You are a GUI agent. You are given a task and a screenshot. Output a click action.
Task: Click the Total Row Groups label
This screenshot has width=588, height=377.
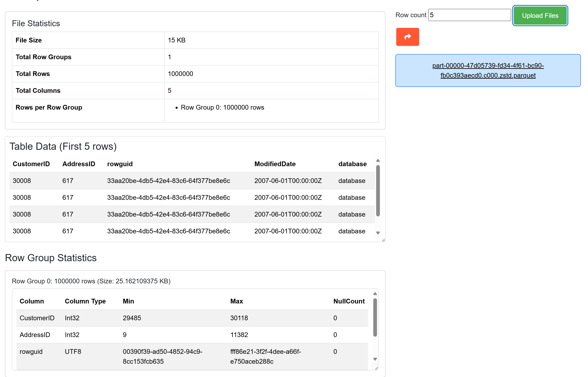pyautogui.click(x=43, y=57)
